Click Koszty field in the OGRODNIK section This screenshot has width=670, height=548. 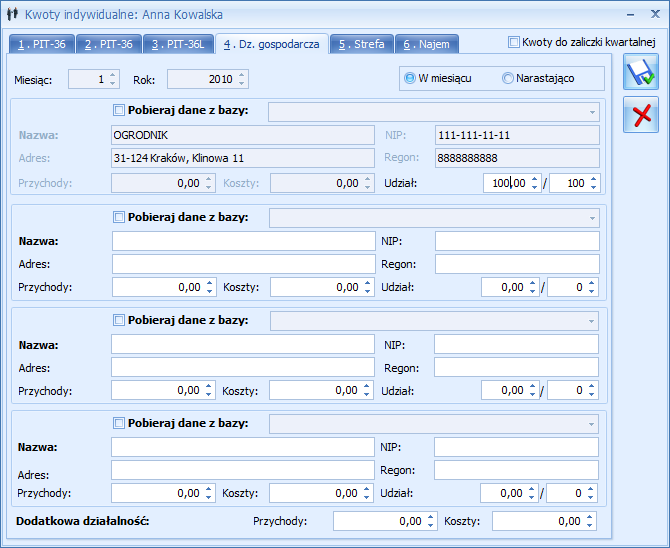tap(322, 183)
